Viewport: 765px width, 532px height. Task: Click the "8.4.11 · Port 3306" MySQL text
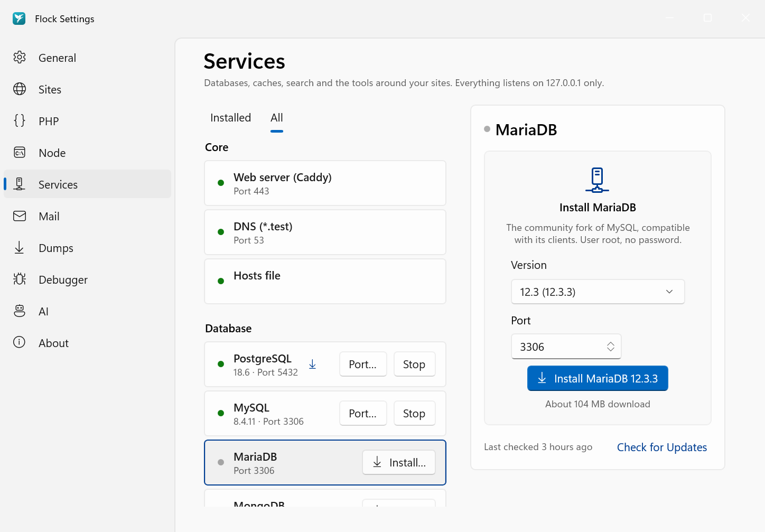tap(268, 422)
